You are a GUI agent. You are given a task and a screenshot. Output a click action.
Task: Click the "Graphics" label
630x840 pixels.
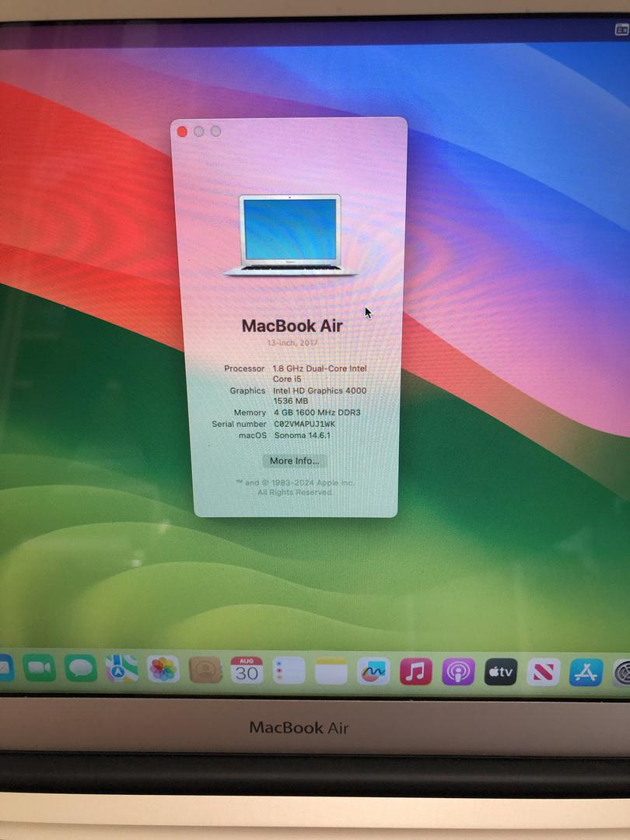point(247,390)
